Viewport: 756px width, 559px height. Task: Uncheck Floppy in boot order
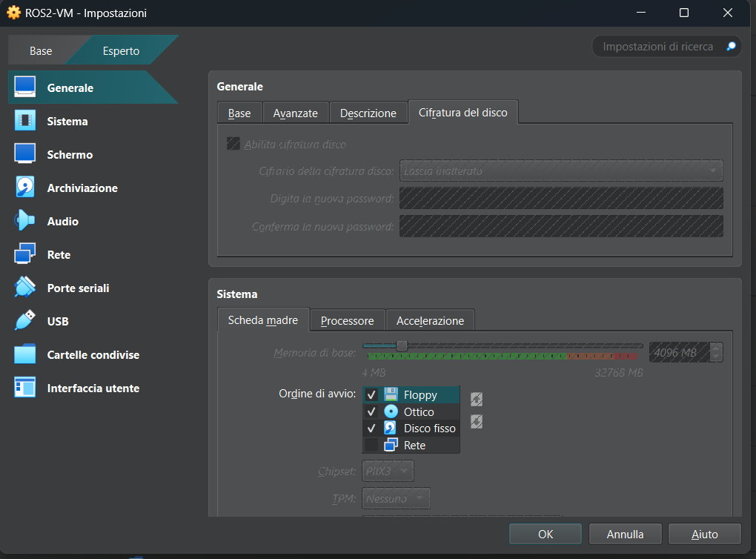tap(371, 395)
